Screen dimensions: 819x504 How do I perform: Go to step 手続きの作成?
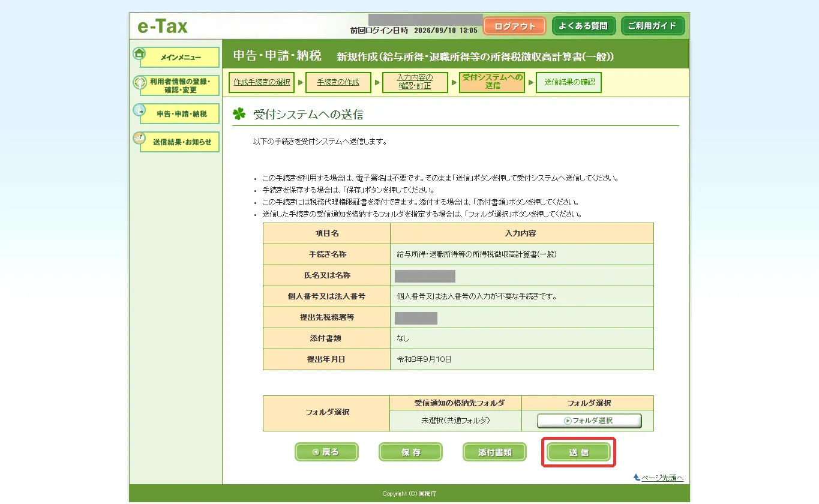(x=338, y=83)
